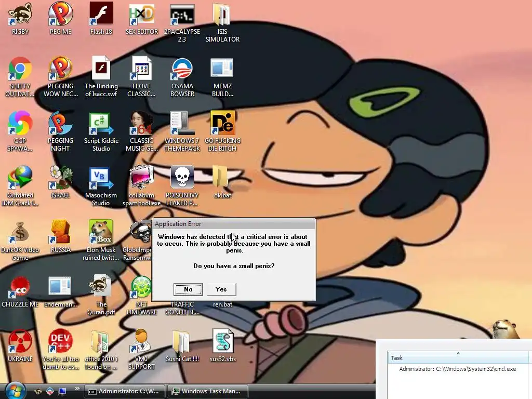
Task: Open the Flash 18 desktop shortcut
Action: tap(101, 19)
